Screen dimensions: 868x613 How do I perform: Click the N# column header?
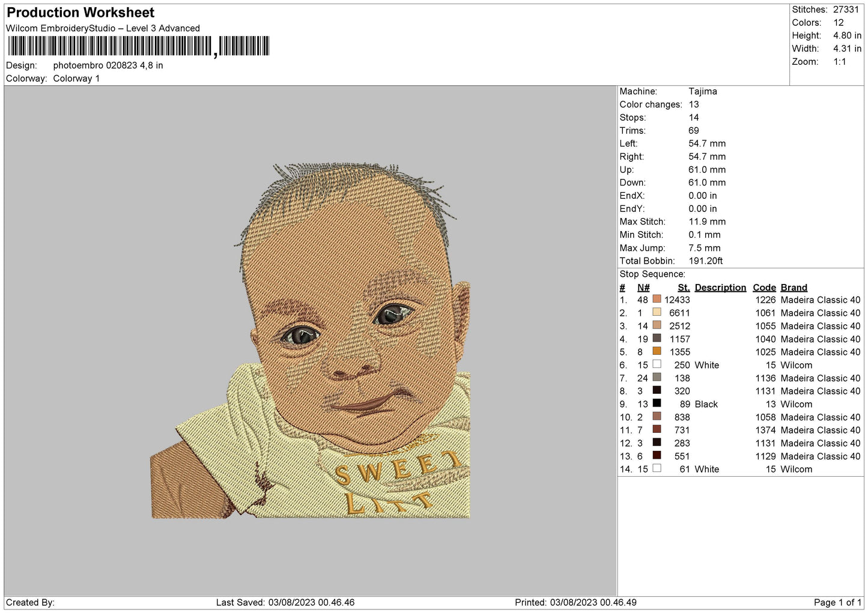pyautogui.click(x=643, y=288)
